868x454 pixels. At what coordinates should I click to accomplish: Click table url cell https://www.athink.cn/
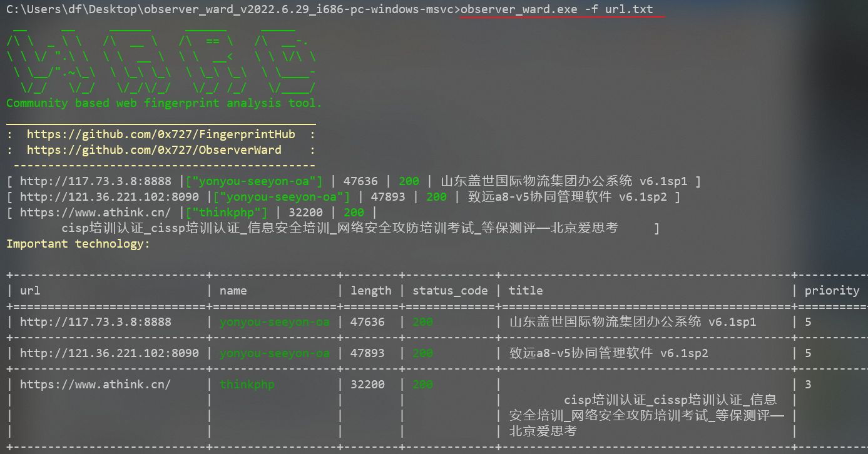(x=96, y=385)
